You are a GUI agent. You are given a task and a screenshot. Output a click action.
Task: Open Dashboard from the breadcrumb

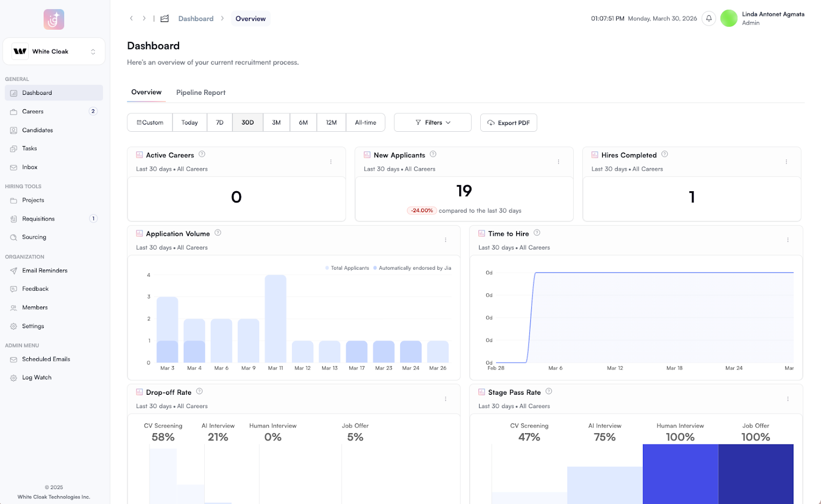point(196,18)
